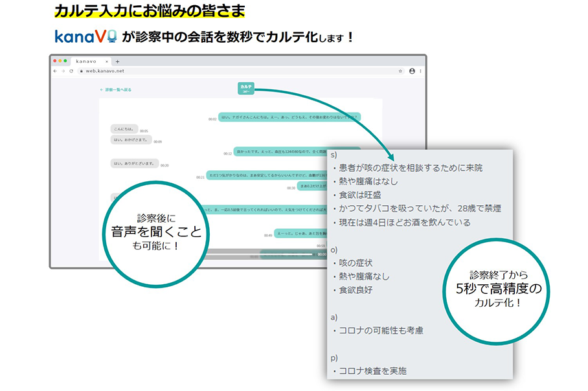
Task: Bookmark the page with the star icon
Action: click(400, 71)
